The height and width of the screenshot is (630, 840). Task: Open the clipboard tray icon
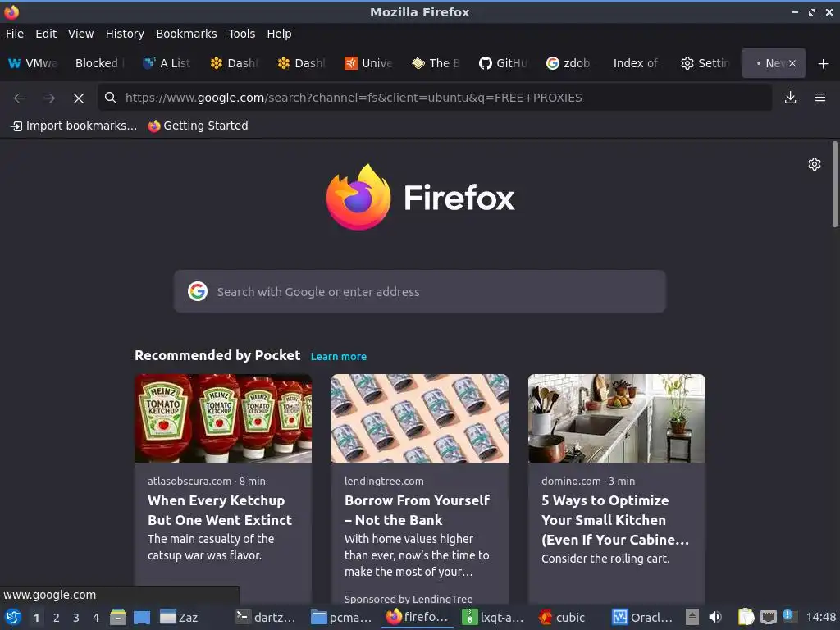[746, 617]
